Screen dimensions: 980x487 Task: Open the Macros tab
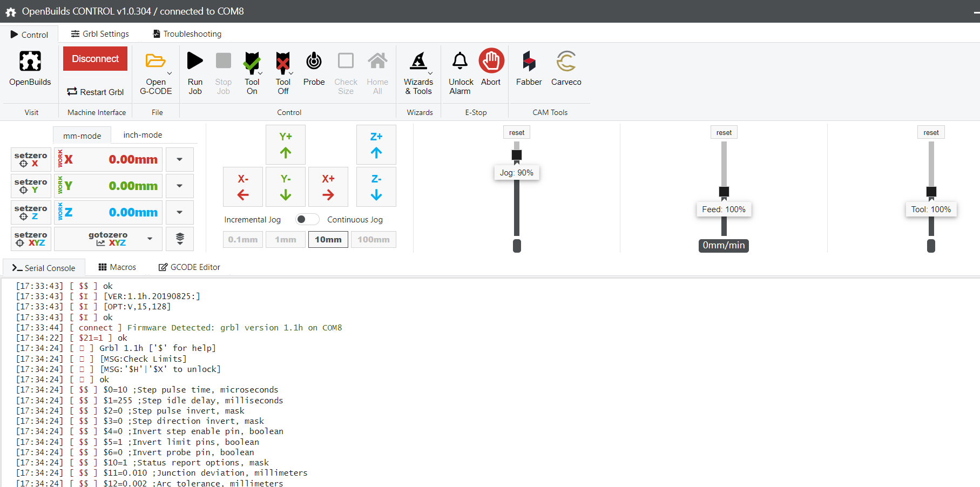pyautogui.click(x=117, y=267)
